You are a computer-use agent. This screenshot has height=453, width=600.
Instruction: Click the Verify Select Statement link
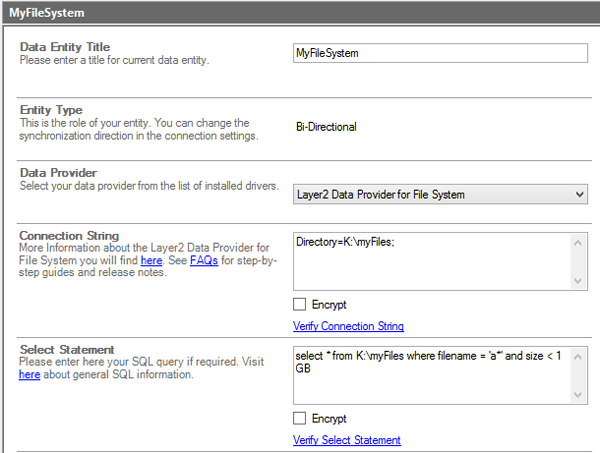pos(346,440)
